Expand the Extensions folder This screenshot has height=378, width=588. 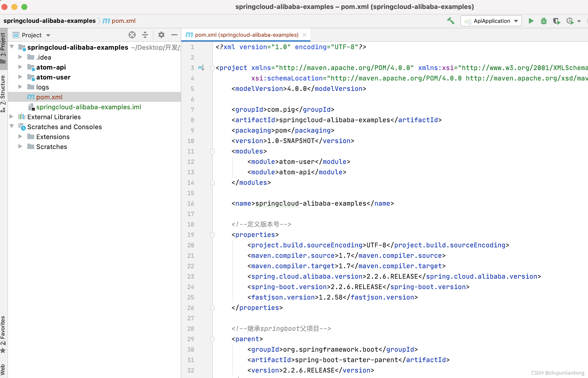pos(20,136)
